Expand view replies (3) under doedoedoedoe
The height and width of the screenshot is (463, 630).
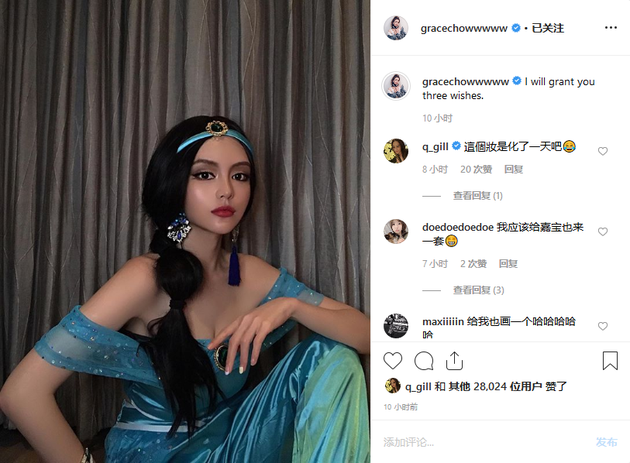(479, 290)
